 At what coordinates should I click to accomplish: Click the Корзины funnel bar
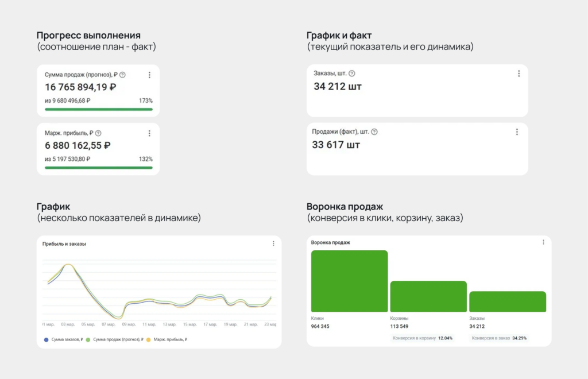(x=428, y=296)
